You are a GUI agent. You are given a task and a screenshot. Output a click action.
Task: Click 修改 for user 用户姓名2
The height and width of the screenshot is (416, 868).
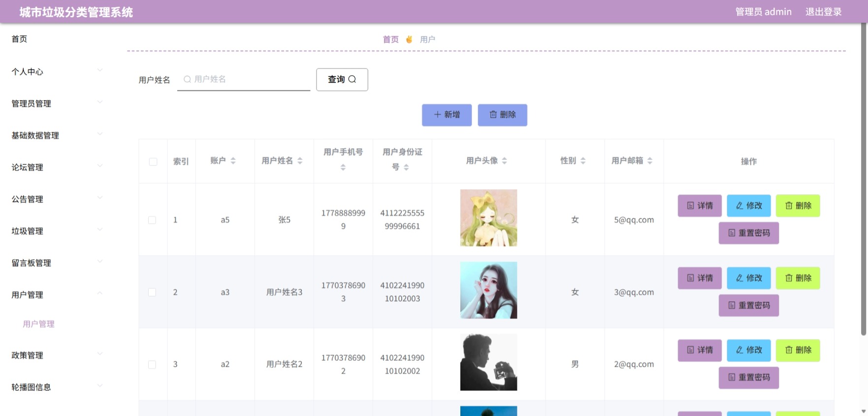pos(749,350)
